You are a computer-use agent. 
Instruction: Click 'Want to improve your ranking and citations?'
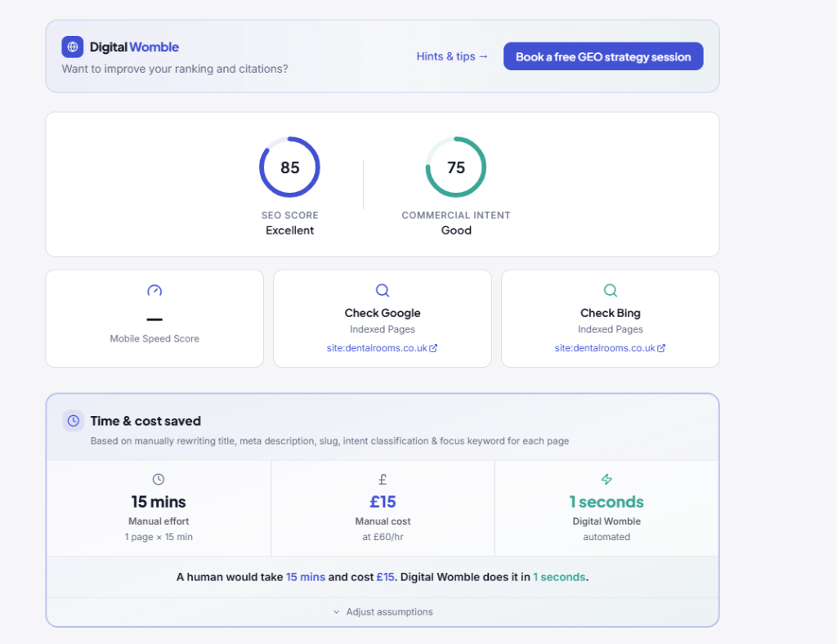[175, 69]
